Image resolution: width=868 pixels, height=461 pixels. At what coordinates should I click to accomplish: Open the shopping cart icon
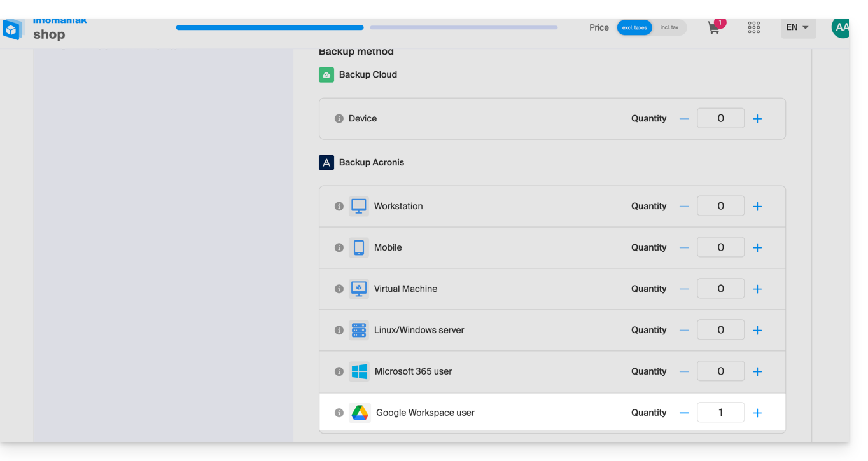[714, 28]
